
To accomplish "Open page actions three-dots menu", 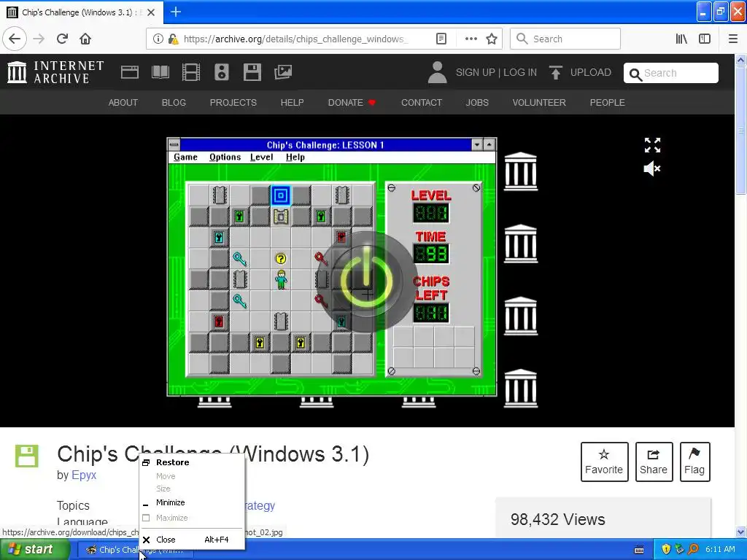I will (x=471, y=39).
